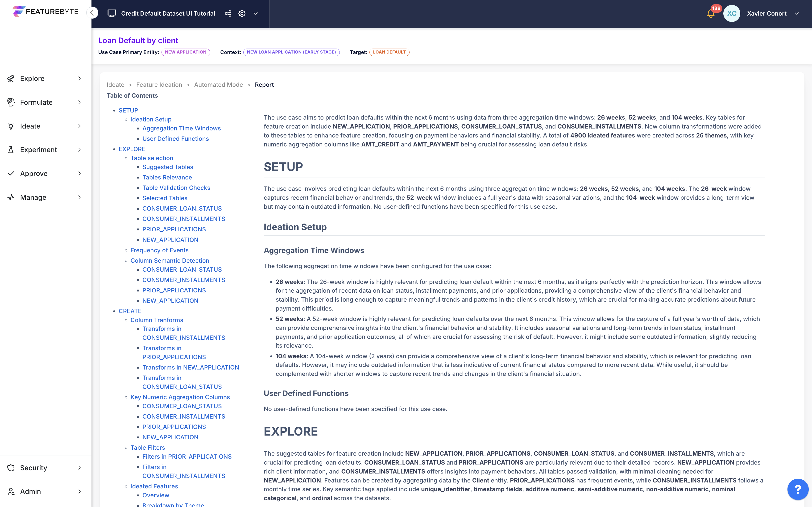Open Frequency of Events contents link
The image size is (812, 507).
click(x=159, y=250)
